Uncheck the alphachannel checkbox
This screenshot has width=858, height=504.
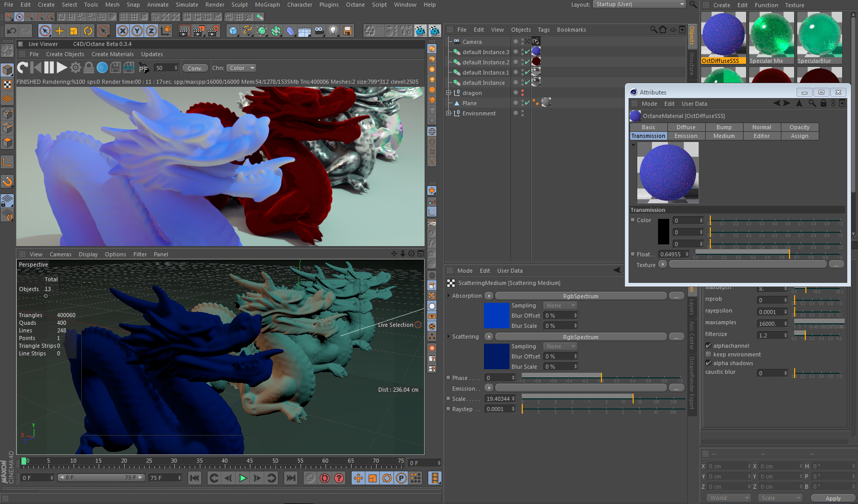(x=708, y=346)
